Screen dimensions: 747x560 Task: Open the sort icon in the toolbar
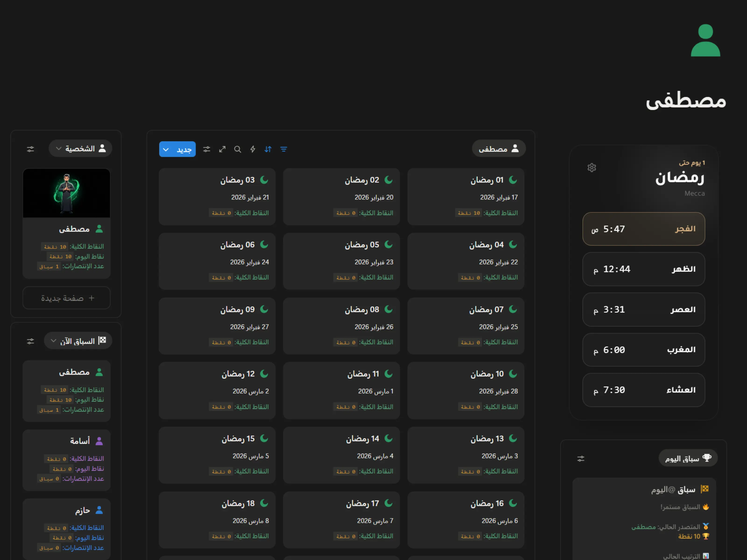coord(268,149)
